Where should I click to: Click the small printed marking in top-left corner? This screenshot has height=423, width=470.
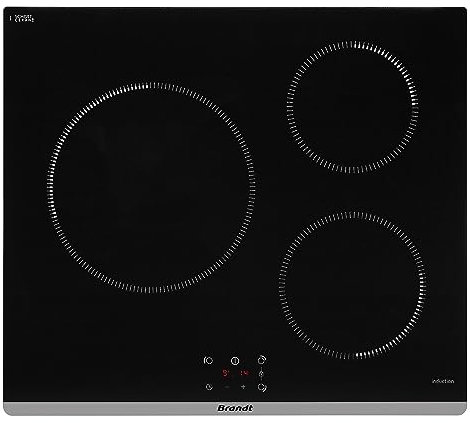23,18
